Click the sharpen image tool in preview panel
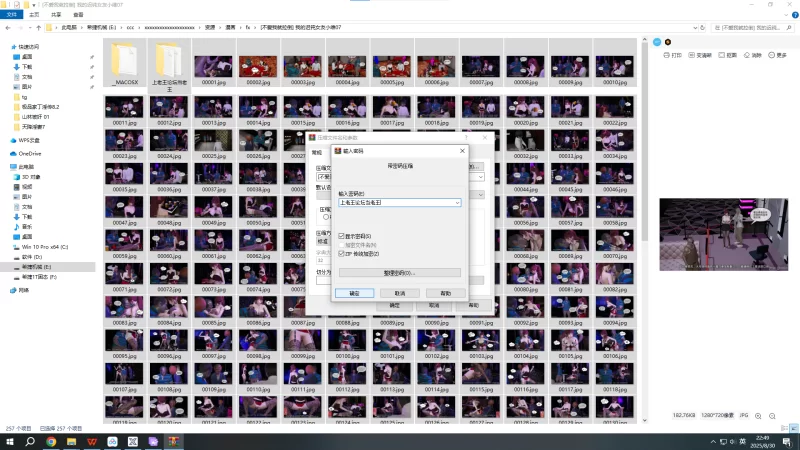Image resolution: width=800 pixels, height=450 pixels. 700,55
